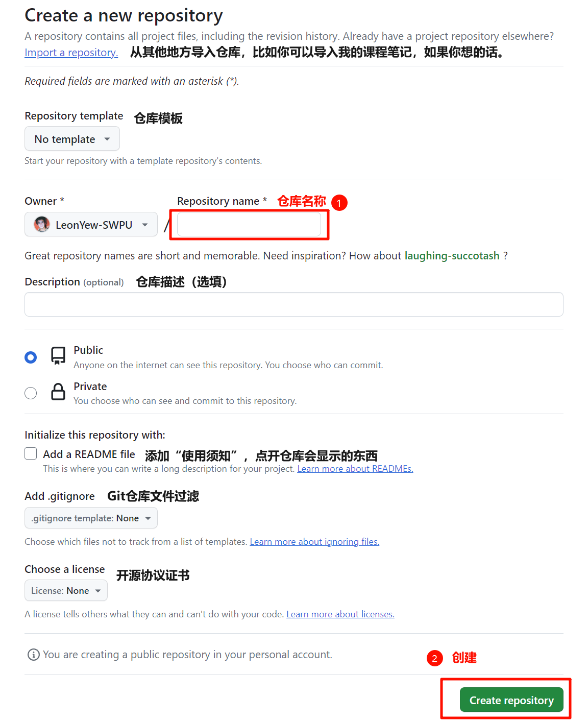The width and height of the screenshot is (588, 722).
Task: Open the Import a repository link
Action: [71, 53]
